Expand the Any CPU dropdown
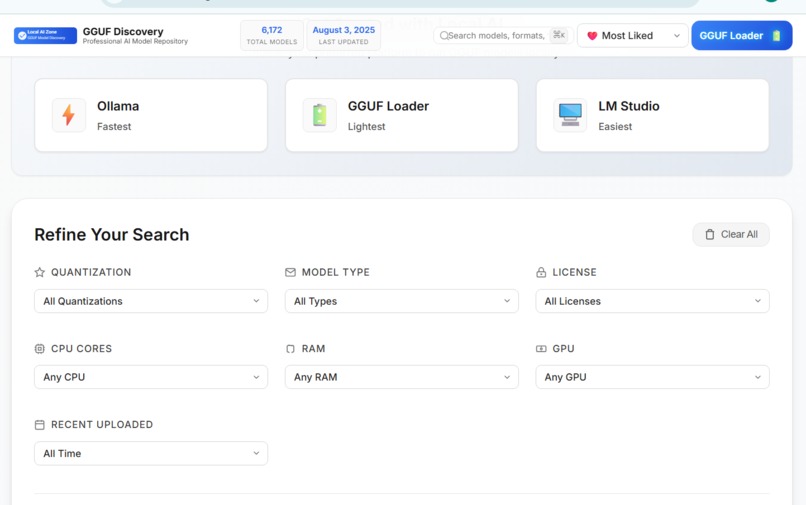 click(151, 377)
